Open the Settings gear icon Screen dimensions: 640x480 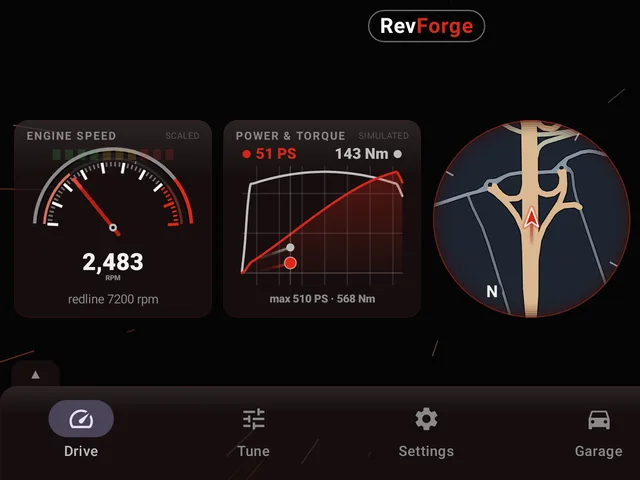point(426,419)
